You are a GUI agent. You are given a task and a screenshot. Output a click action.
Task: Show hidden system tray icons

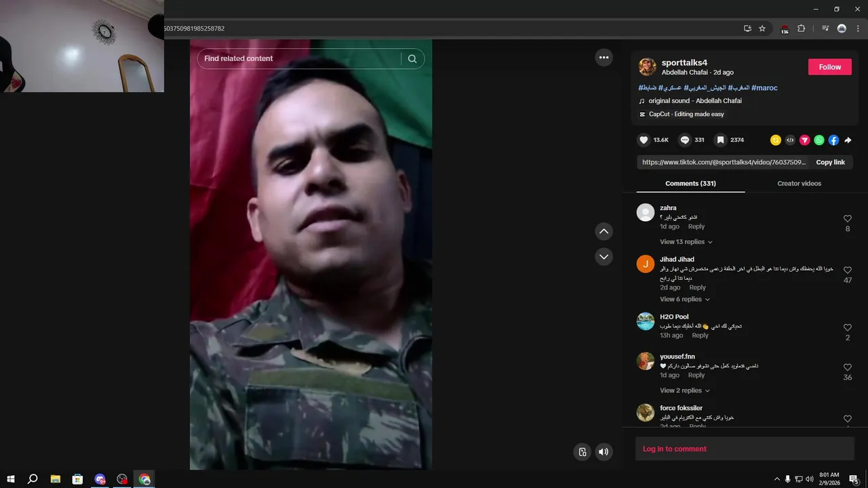click(777, 479)
